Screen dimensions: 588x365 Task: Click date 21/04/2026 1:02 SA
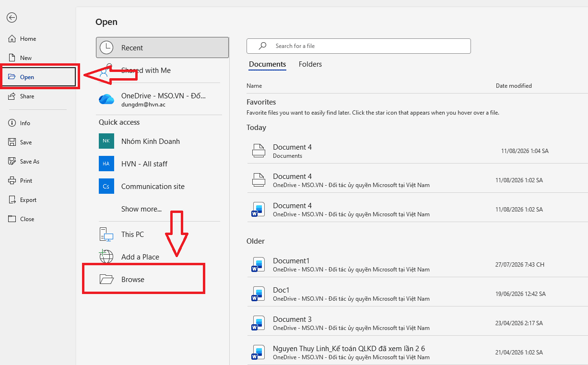[519, 353]
